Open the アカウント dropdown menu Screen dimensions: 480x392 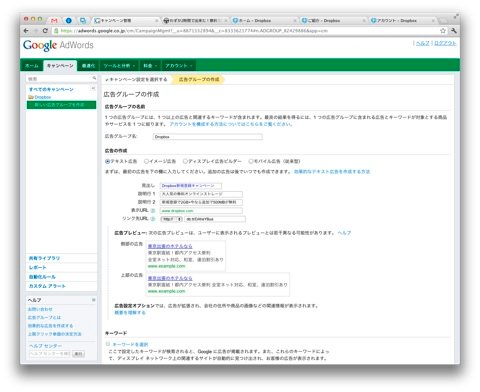pyautogui.click(x=179, y=66)
